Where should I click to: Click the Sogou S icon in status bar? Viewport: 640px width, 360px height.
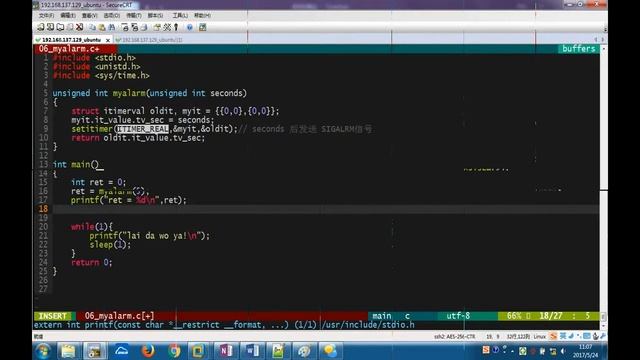pyautogui.click(x=553, y=336)
